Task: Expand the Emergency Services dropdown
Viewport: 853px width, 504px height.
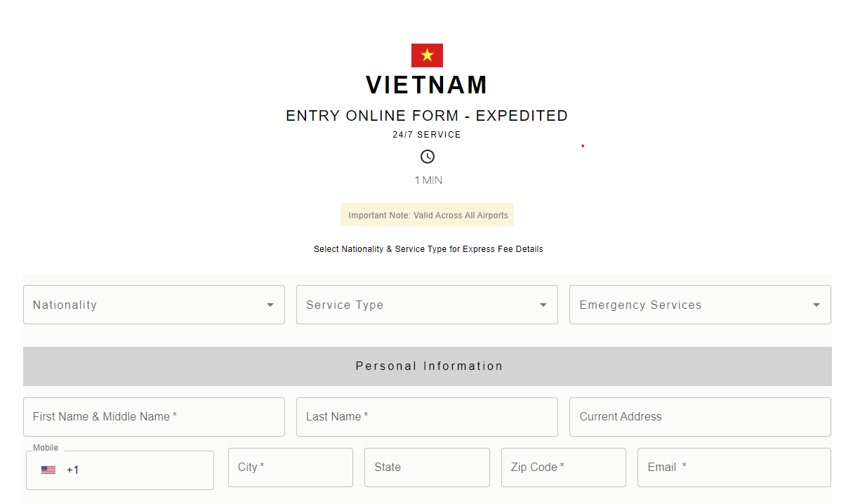Action: click(x=700, y=305)
